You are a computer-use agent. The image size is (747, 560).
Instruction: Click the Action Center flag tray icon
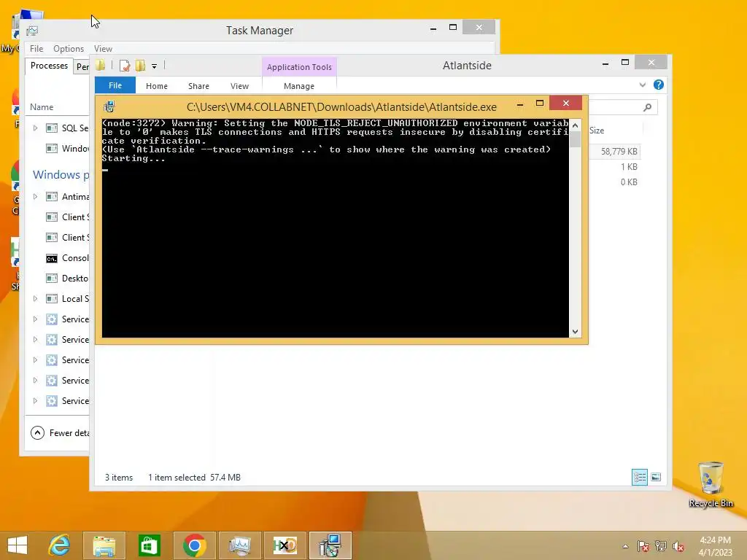click(643, 545)
